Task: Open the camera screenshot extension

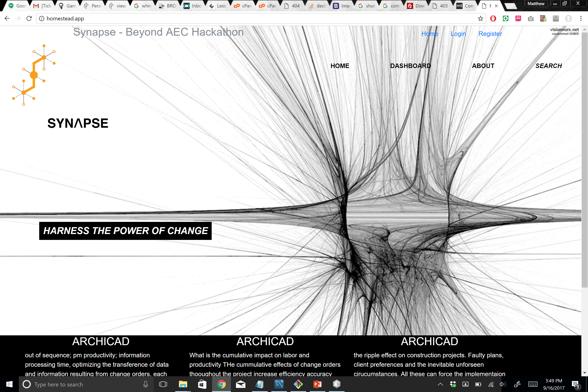Action: tap(531, 18)
